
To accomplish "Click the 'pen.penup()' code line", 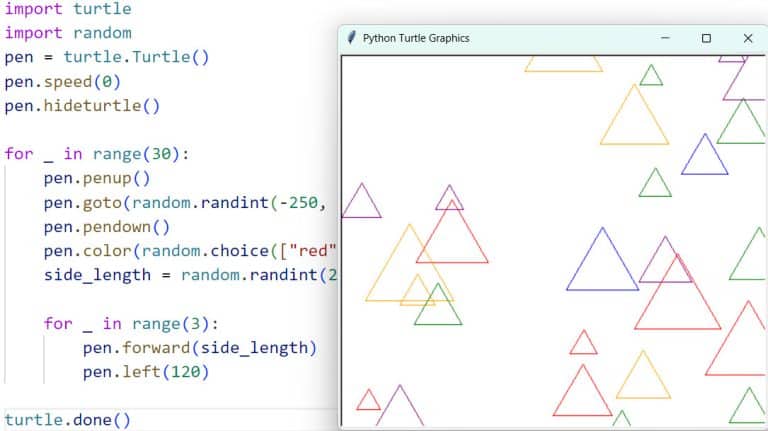I will [97, 178].
